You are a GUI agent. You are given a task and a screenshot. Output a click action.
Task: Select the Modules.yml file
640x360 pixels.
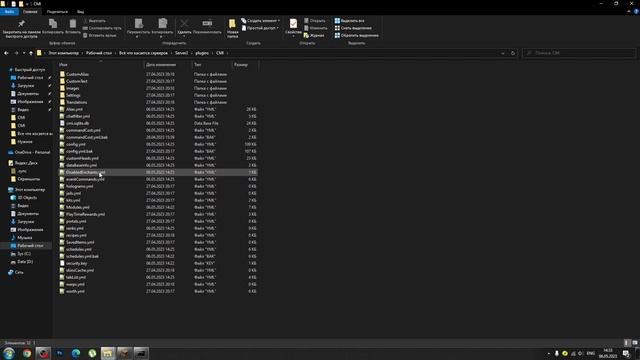tap(78, 207)
